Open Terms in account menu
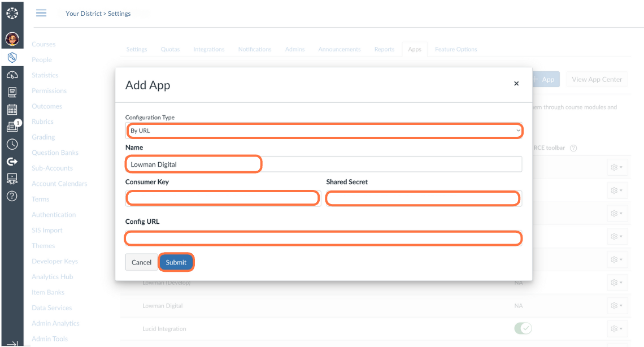The width and height of the screenshot is (644, 347). coord(41,199)
